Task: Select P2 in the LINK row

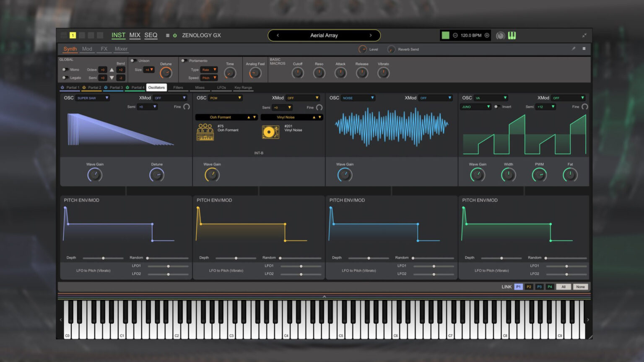Action: (x=529, y=287)
